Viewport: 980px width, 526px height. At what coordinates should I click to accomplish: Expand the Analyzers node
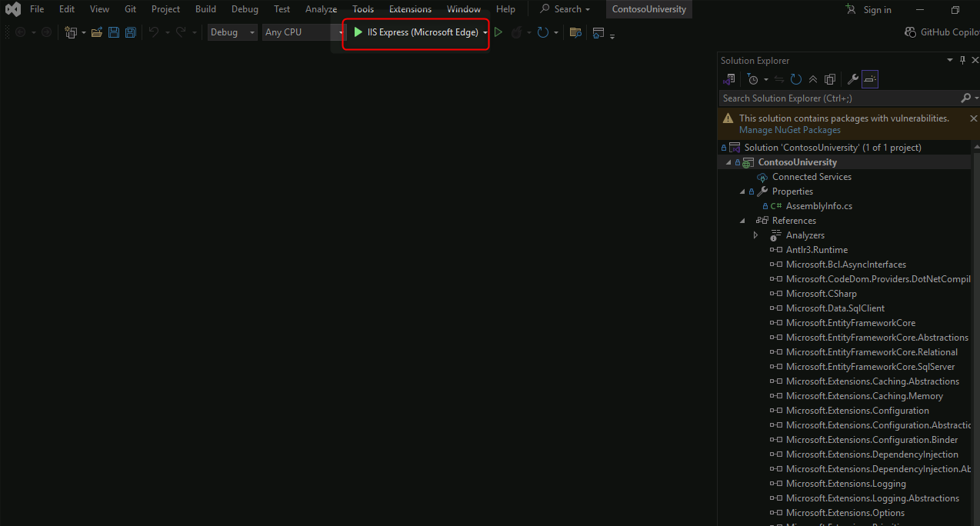(x=756, y=235)
